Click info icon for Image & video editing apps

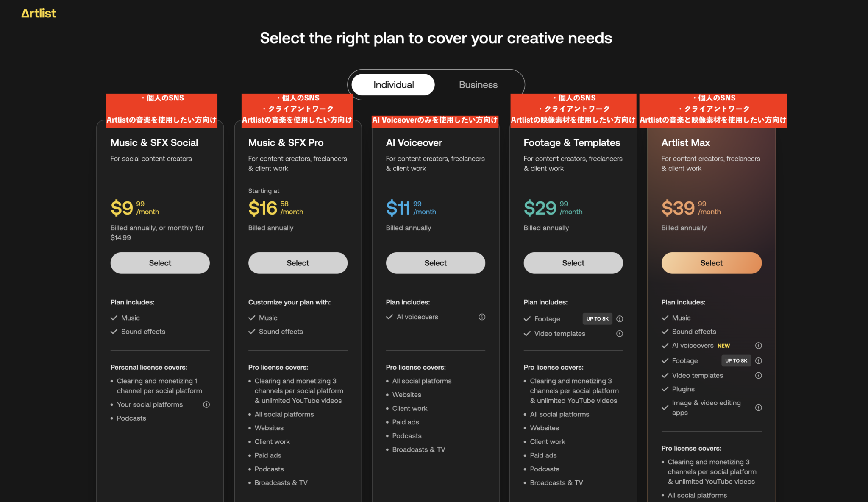pos(759,408)
